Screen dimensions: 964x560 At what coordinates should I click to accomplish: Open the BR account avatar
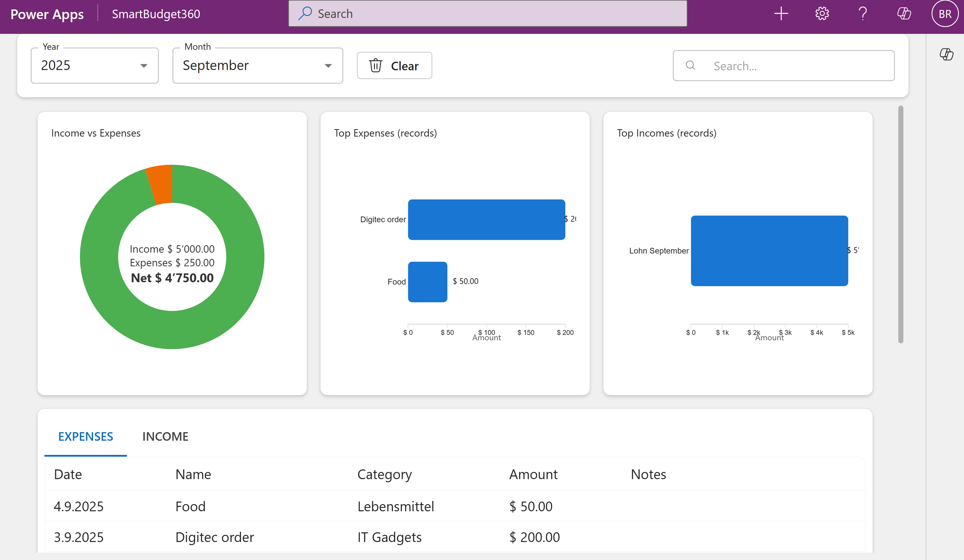coord(945,14)
